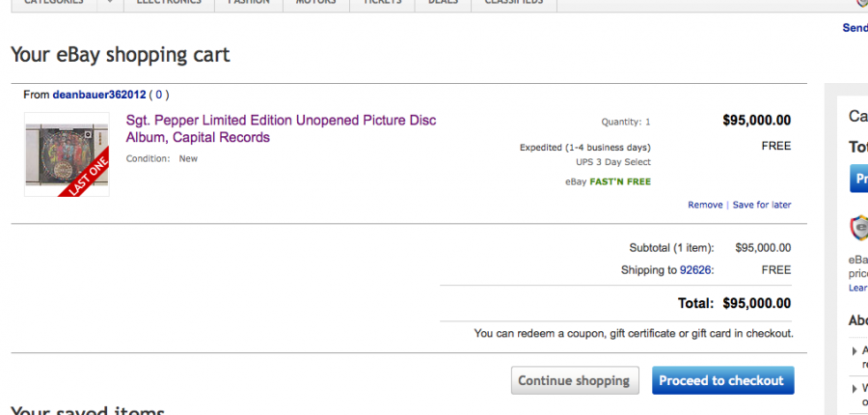Open the Categories dropdown arrow

110,2
